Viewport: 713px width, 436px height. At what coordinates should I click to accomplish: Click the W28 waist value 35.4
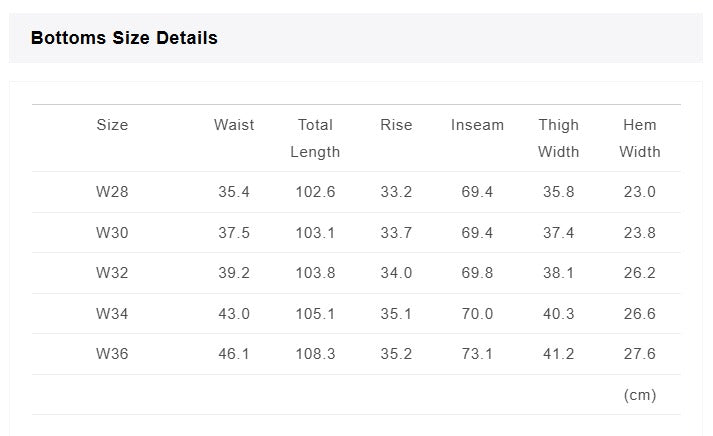click(234, 192)
